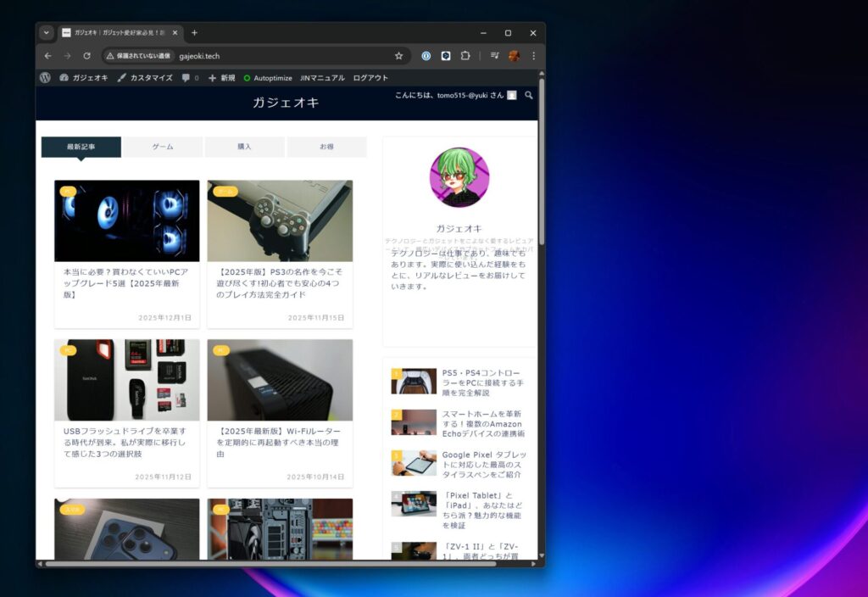Open the Chrome profile avatar
Screen dimensions: 868x597
(514, 56)
